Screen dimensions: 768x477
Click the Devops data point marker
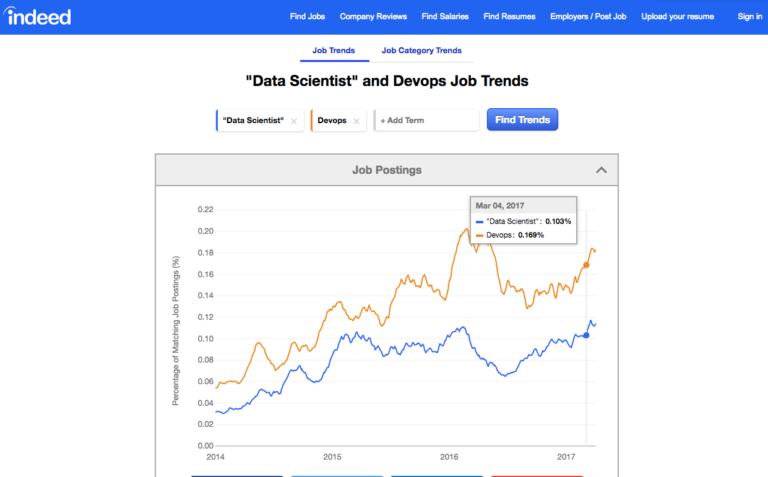[586, 265]
